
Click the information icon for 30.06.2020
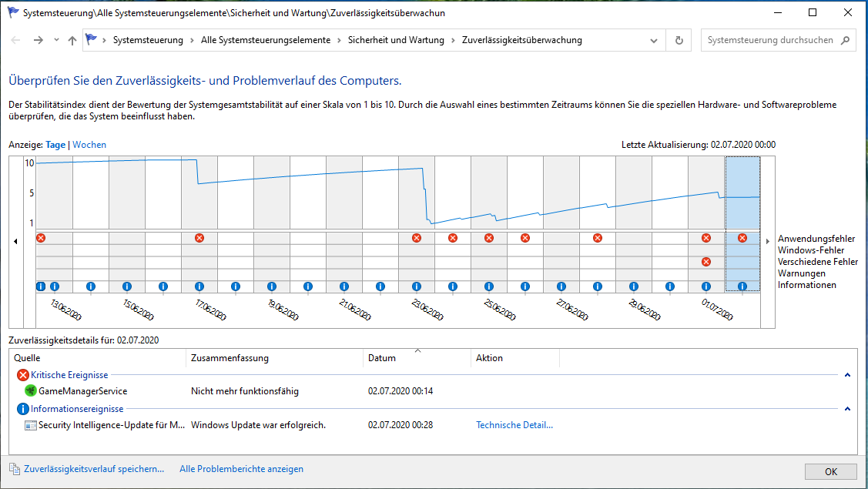click(x=670, y=286)
